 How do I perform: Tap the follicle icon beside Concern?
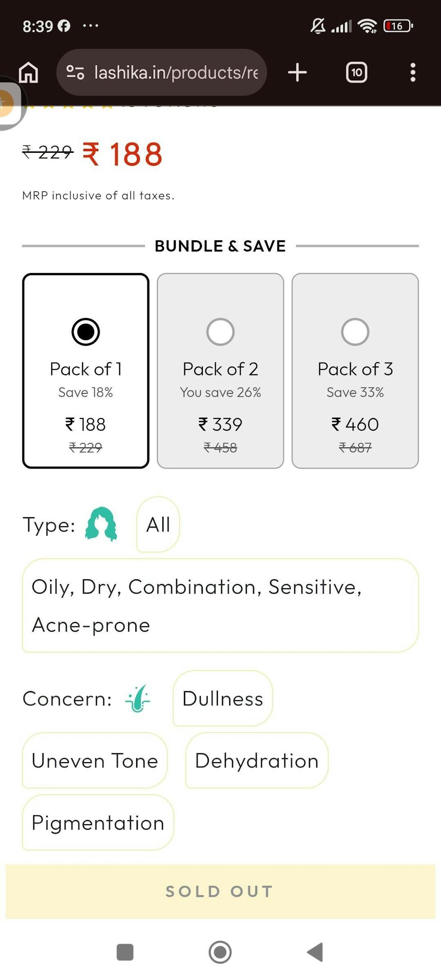[x=138, y=698]
